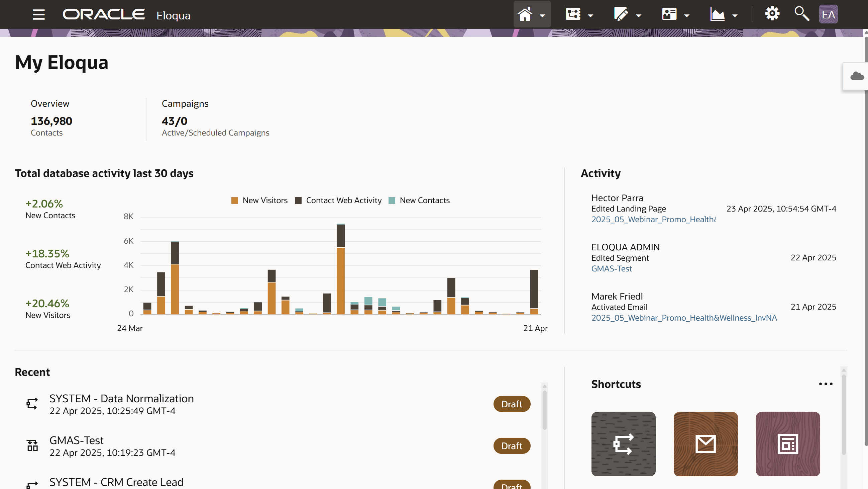Open the cloud side panel tab
This screenshot has width=868, height=489.
(857, 76)
